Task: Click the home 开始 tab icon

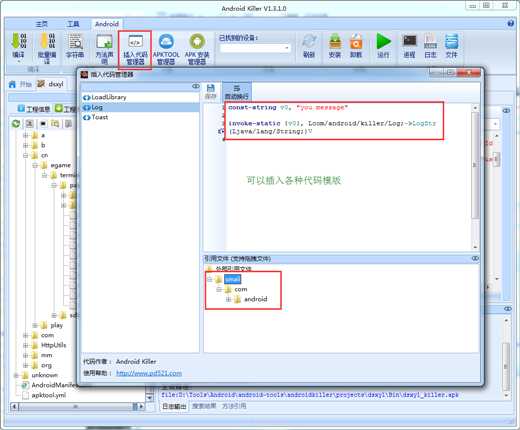Action: pos(12,84)
